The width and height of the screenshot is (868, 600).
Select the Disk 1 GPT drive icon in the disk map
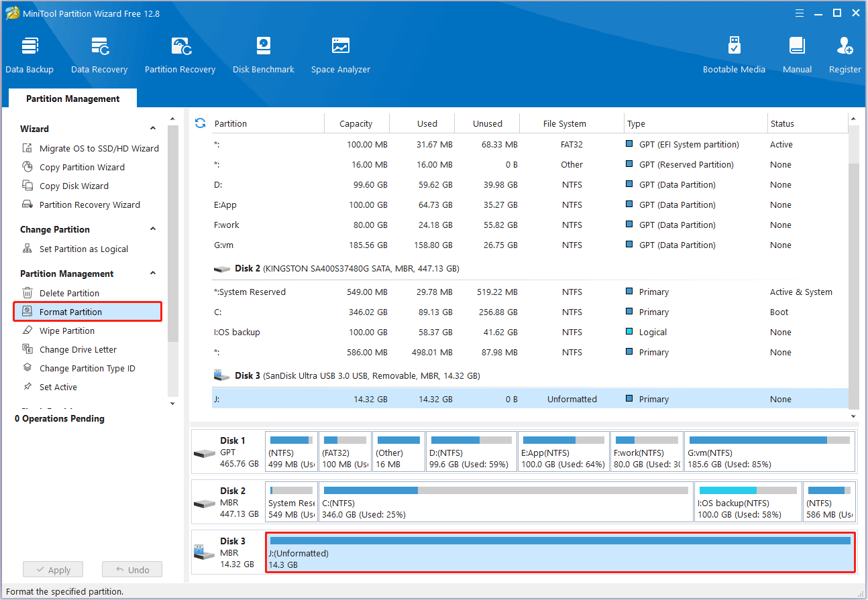pos(205,453)
